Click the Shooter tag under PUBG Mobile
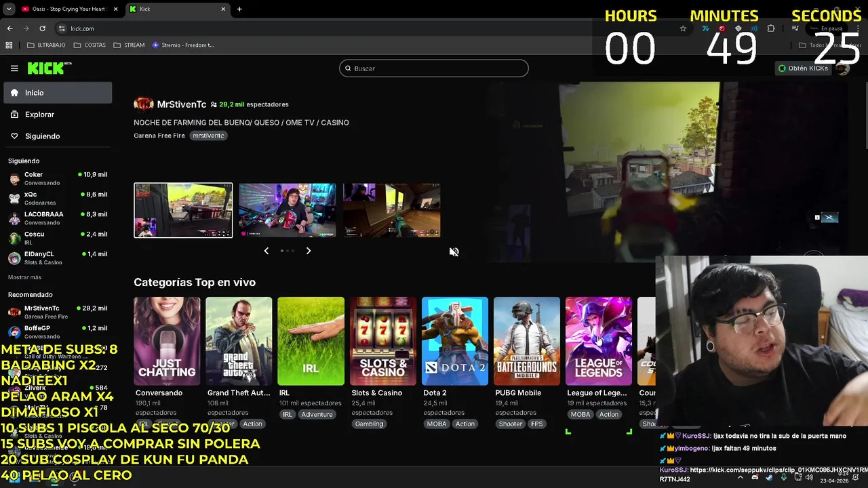 (511, 424)
